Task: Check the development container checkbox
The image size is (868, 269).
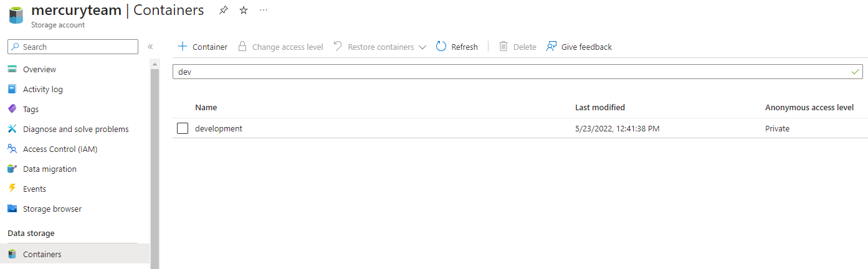Action: [x=183, y=128]
